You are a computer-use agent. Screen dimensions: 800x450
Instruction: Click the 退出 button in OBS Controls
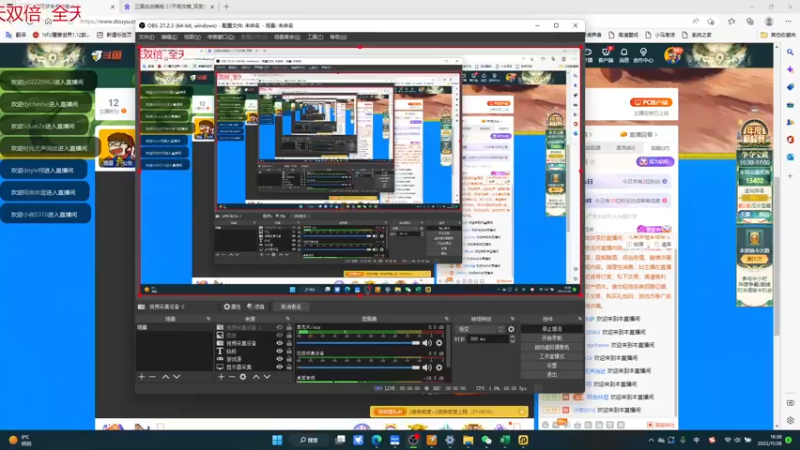[552, 374]
